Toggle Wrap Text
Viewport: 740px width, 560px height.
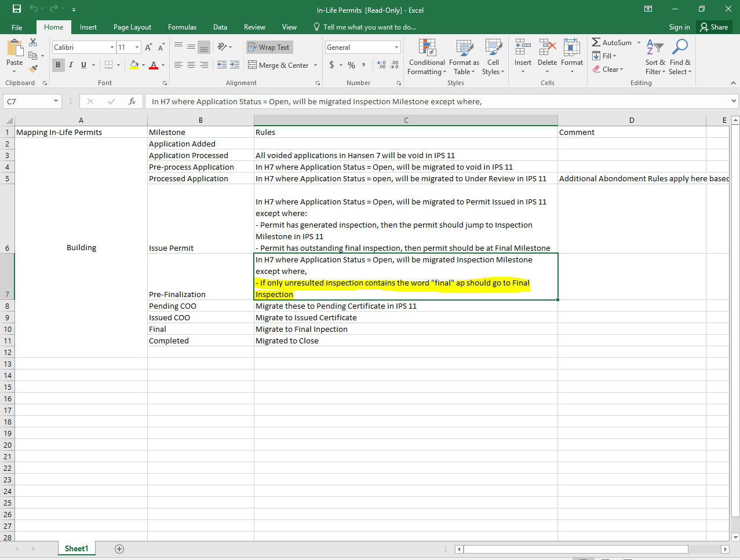(269, 47)
